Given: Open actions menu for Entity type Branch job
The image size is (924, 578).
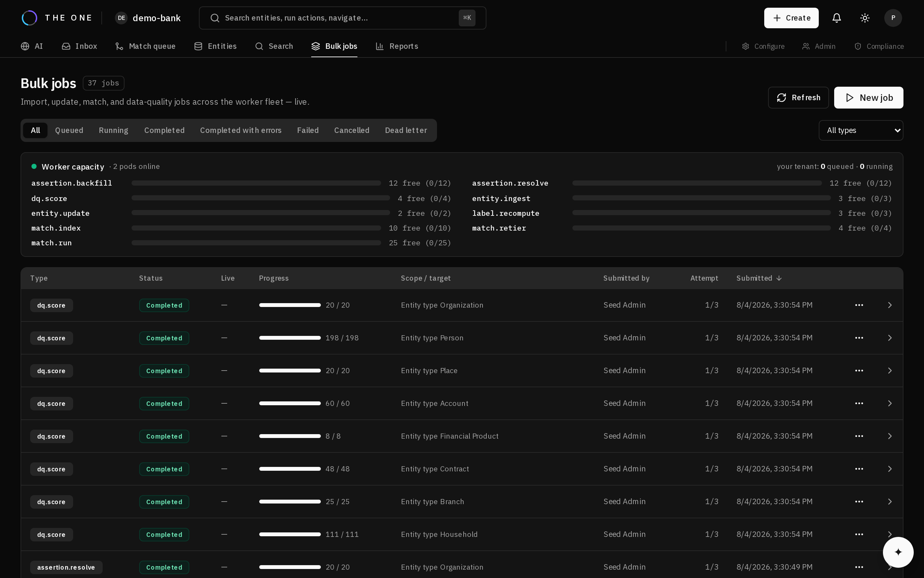Looking at the screenshot, I should (x=859, y=502).
